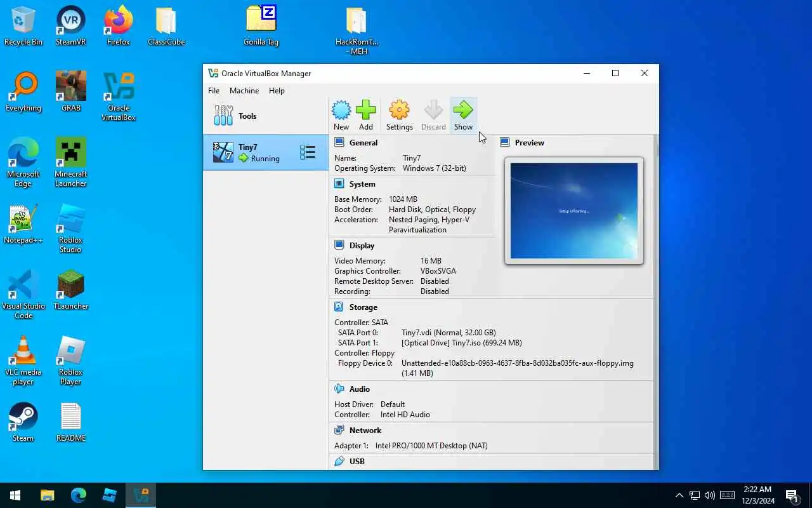812x508 pixels.
Task: Click the General section header link
Action: 363,143
